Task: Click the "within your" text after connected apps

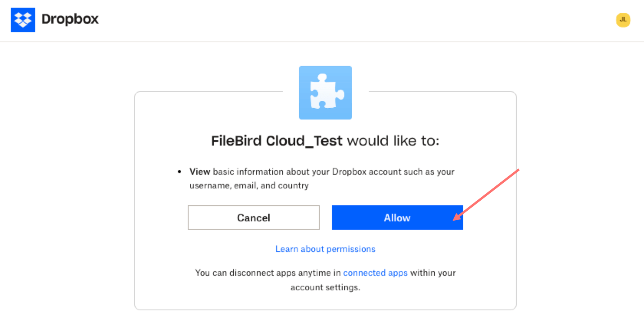Action: [433, 273]
